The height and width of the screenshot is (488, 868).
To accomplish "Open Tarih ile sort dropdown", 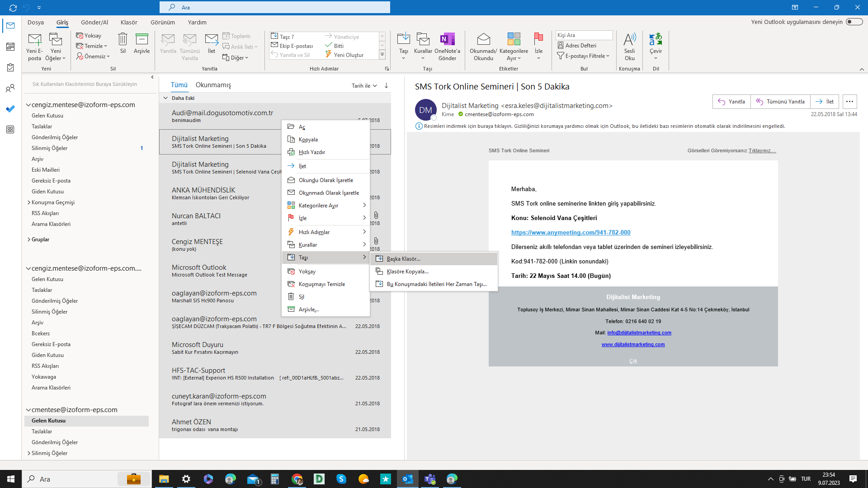I will click(x=364, y=86).
